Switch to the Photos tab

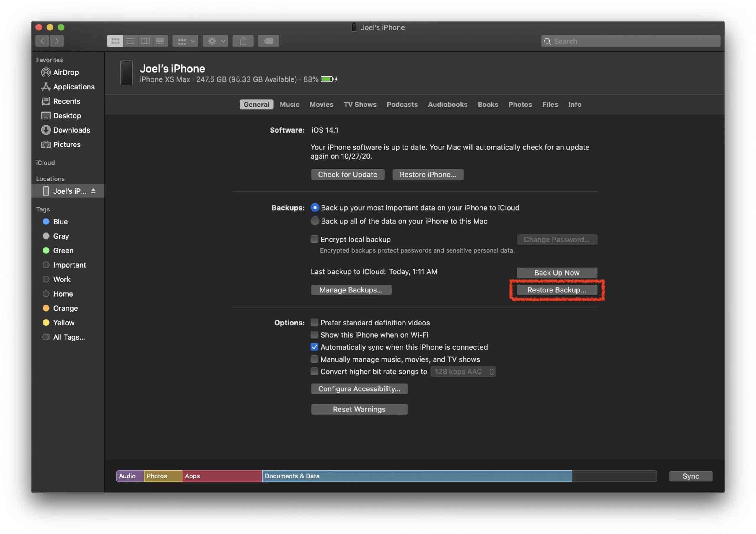click(x=520, y=104)
